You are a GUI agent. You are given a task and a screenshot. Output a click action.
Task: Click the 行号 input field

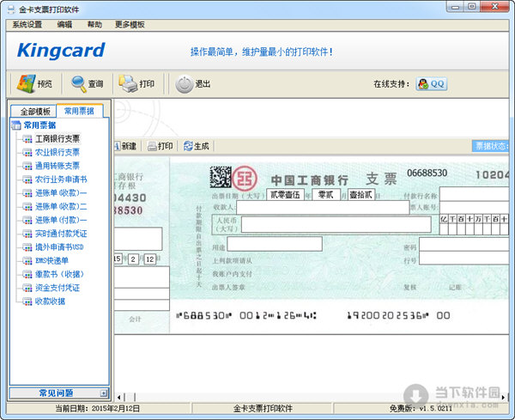pyautogui.click(x=463, y=258)
